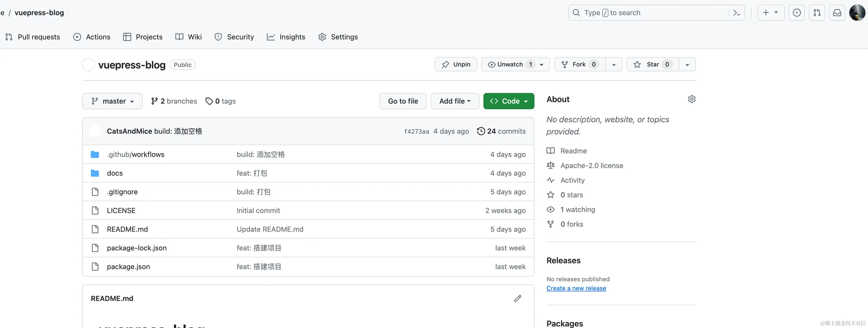Open the pull requests icon in header

(817, 13)
